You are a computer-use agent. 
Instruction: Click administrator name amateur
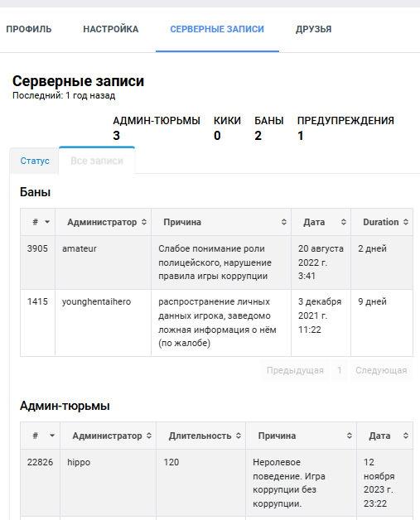pos(80,248)
